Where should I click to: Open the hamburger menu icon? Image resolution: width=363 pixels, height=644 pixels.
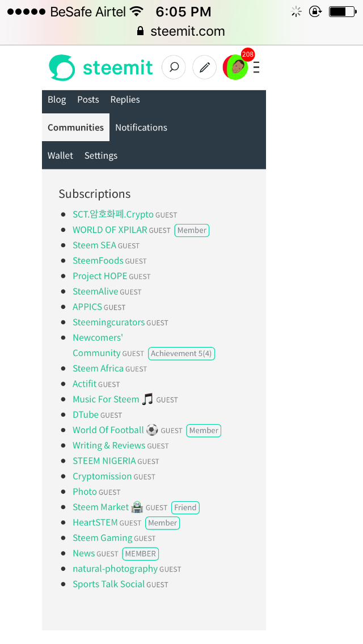click(x=256, y=68)
